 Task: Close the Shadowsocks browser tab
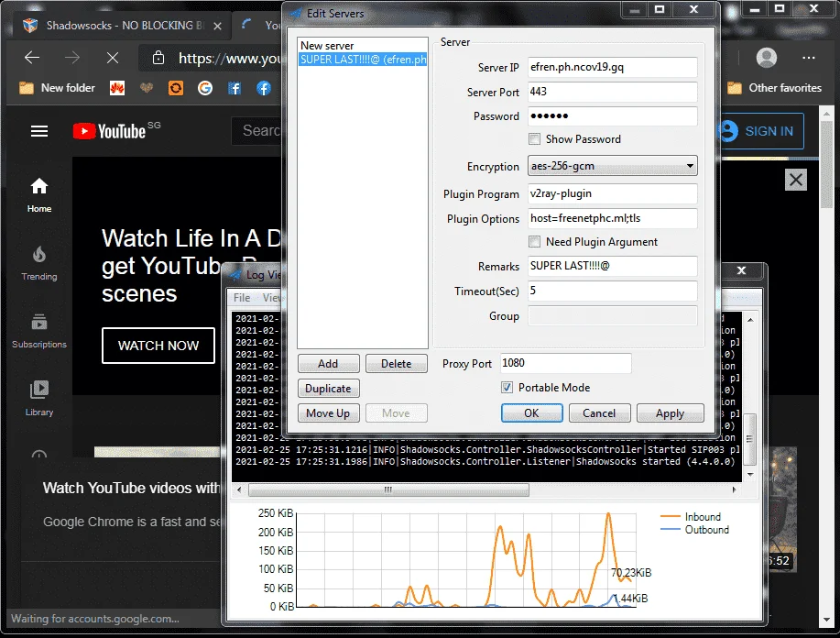(x=217, y=26)
